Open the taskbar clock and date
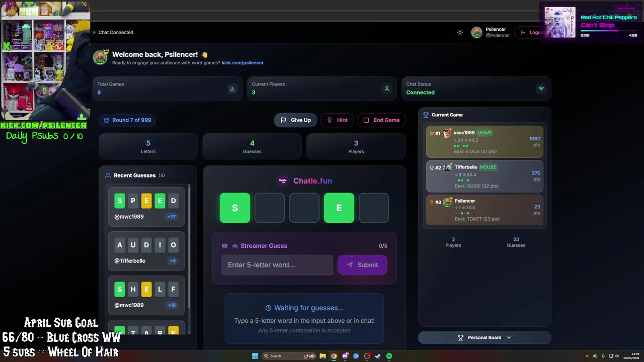 (631, 356)
